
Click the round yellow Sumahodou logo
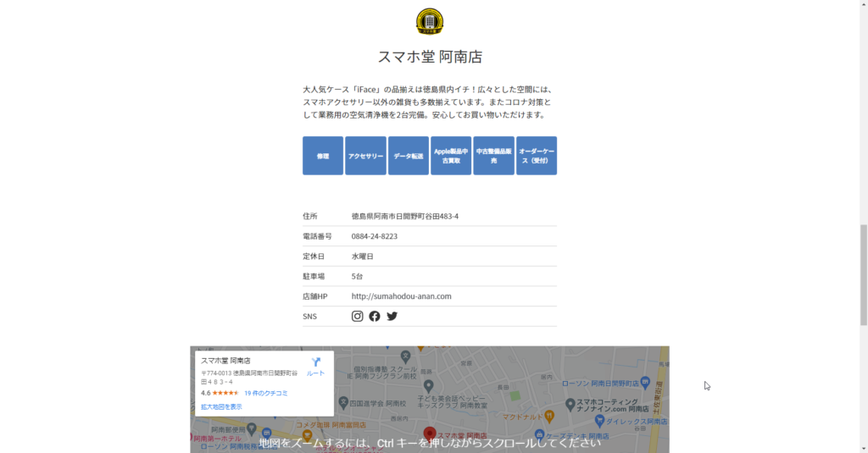point(430,21)
